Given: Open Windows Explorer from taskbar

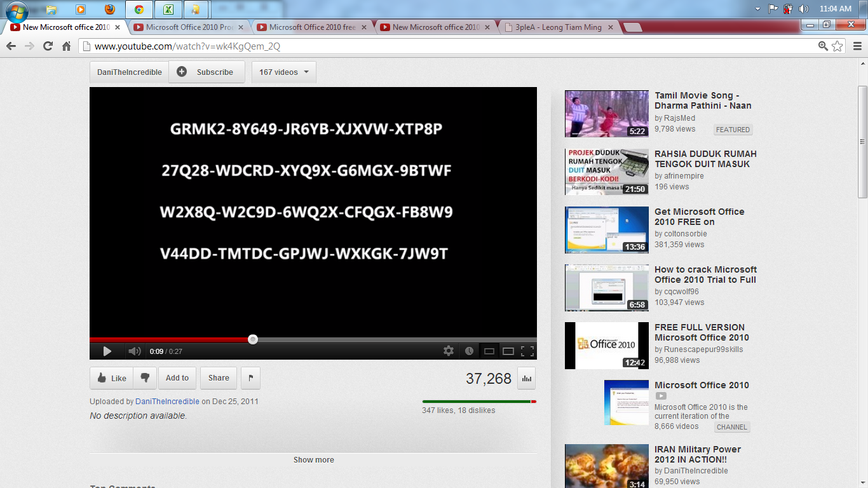Looking at the screenshot, I should 51,10.
